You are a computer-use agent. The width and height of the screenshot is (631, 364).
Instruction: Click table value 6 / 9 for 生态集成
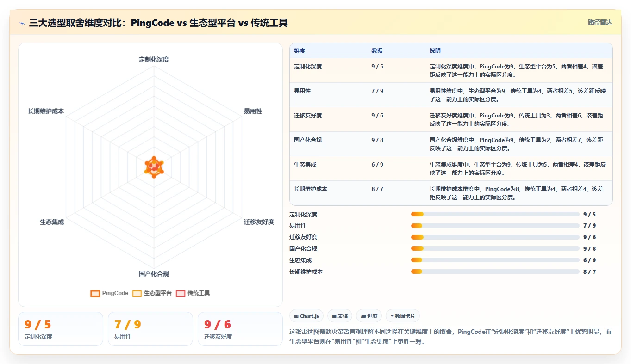(x=377, y=165)
